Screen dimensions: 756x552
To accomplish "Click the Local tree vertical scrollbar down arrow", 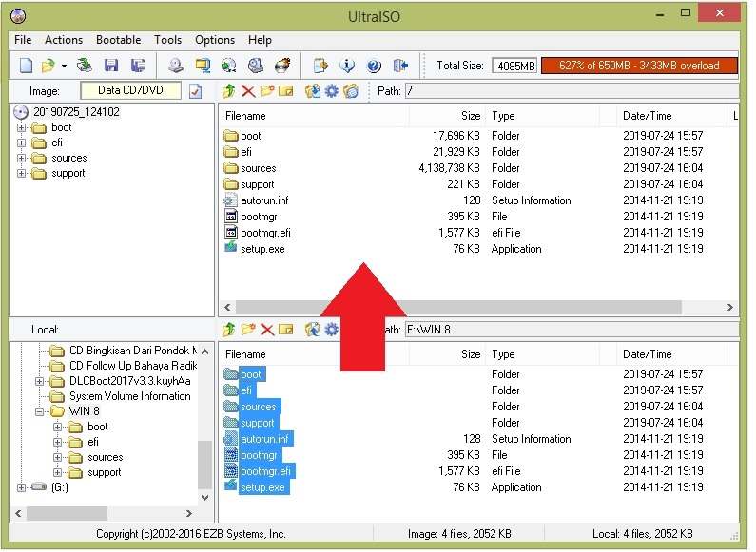I will [x=204, y=498].
